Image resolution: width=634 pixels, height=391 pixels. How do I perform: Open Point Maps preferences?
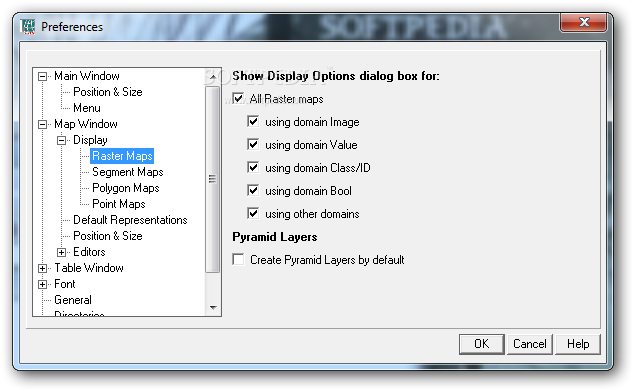point(119,204)
